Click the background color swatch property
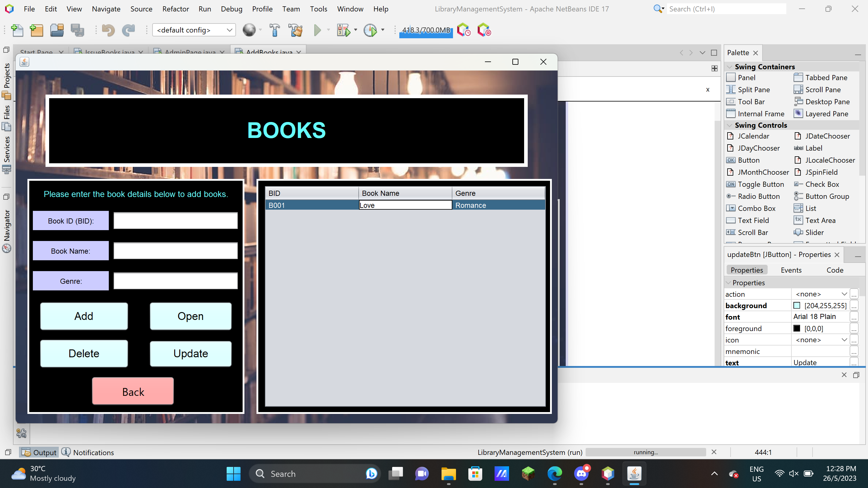The width and height of the screenshot is (868, 488). (797, 305)
